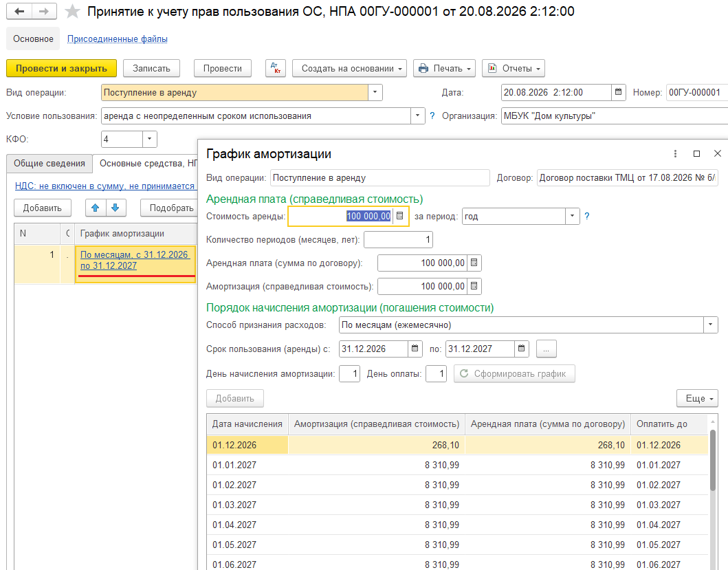This screenshot has height=570, width=728.
Task: Click the Сформировать график button
Action: click(x=514, y=373)
